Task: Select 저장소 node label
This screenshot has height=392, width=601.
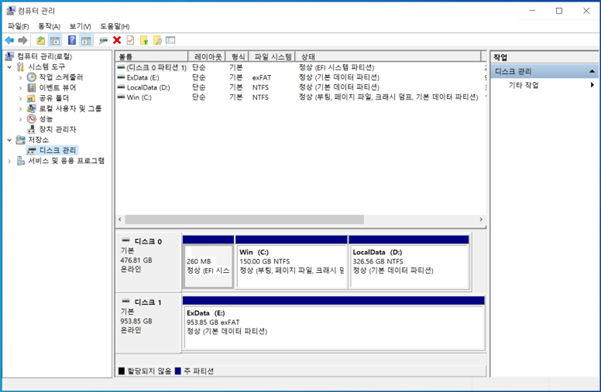Action: [x=38, y=140]
